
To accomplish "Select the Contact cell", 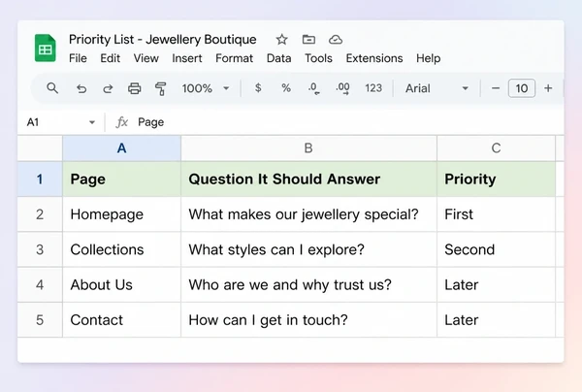I will click(122, 320).
